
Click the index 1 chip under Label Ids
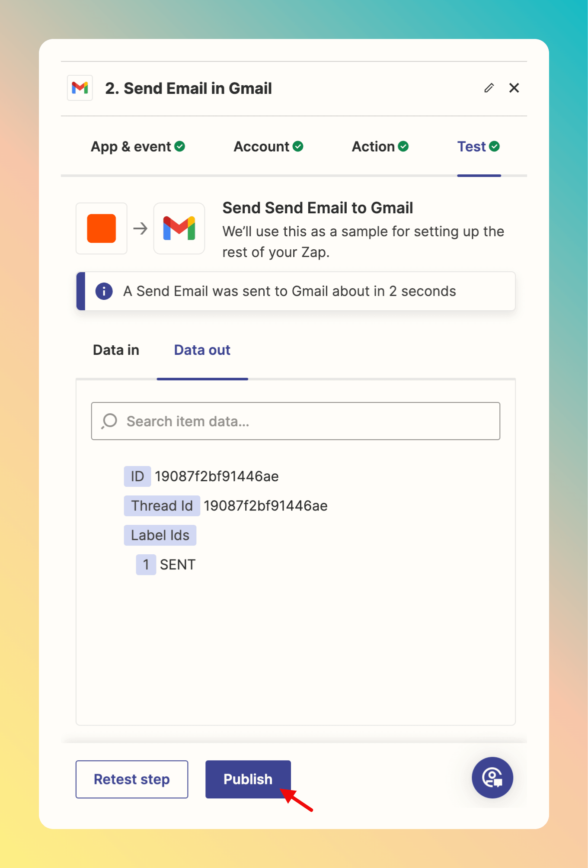point(146,565)
